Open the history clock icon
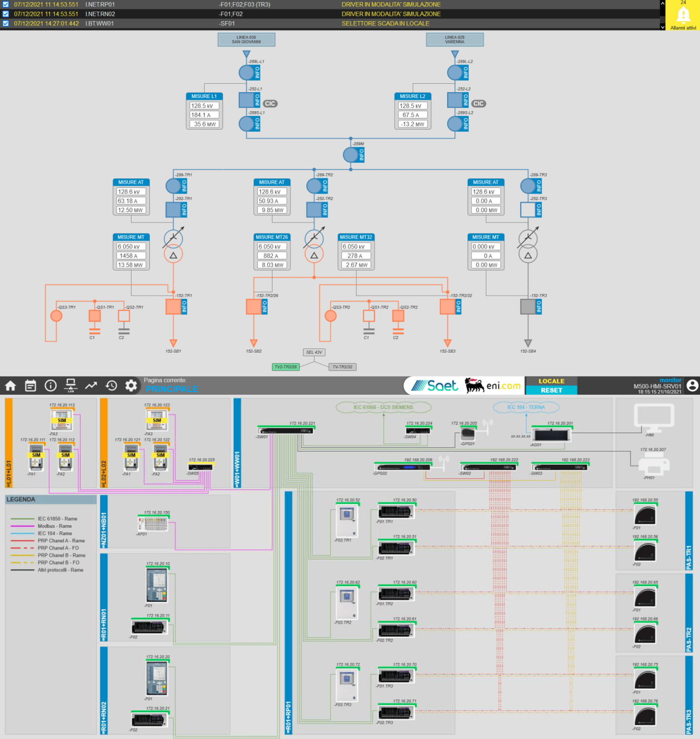 pyautogui.click(x=111, y=385)
